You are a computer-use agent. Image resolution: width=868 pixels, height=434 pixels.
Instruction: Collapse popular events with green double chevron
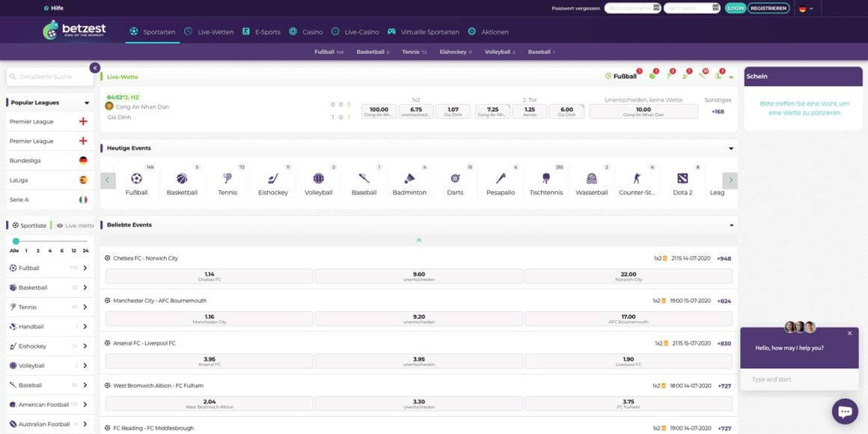[x=418, y=240]
